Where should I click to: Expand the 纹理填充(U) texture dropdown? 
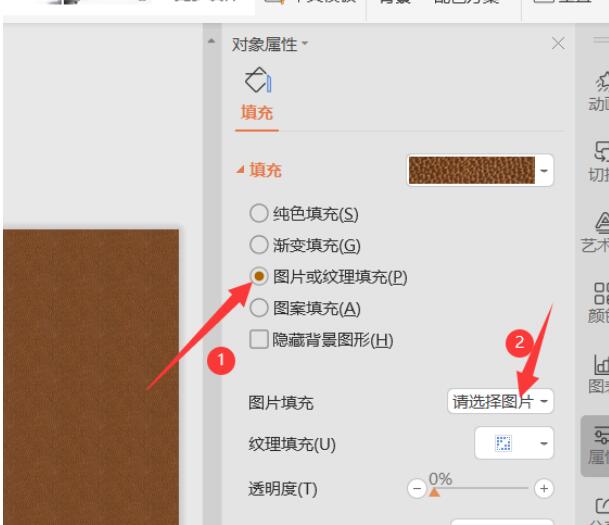pos(514,443)
